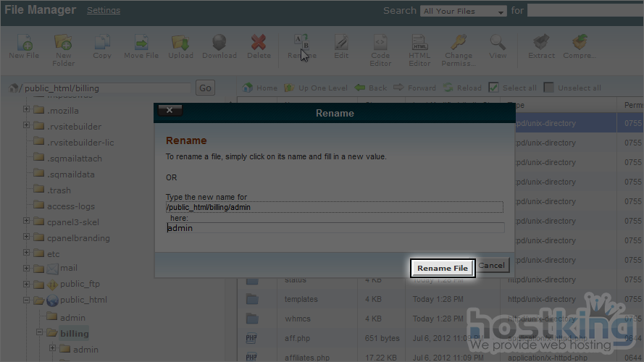The image size is (644, 362).
Task: Click the Copy toolbar icon
Action: [x=102, y=43]
